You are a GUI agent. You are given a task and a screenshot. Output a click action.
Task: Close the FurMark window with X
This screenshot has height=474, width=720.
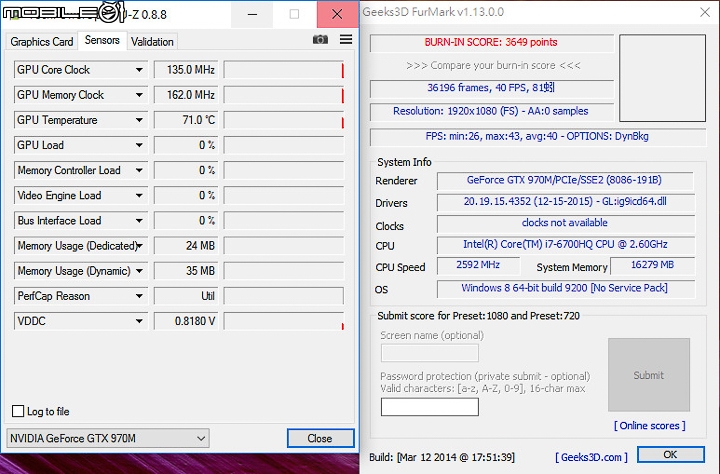coord(705,12)
